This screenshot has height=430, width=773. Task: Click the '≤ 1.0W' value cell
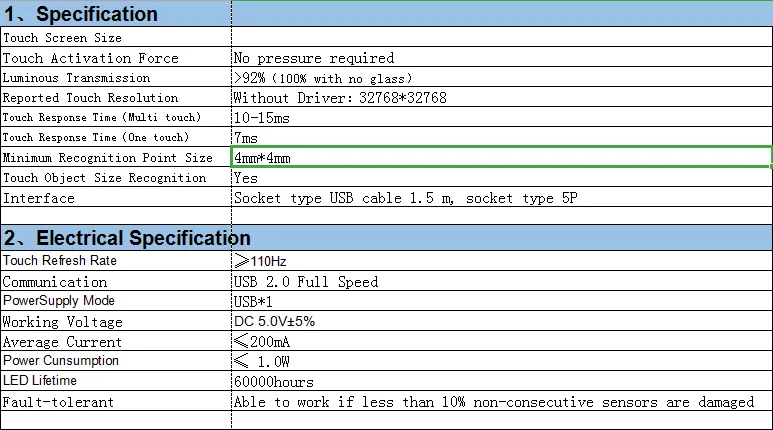pos(502,361)
